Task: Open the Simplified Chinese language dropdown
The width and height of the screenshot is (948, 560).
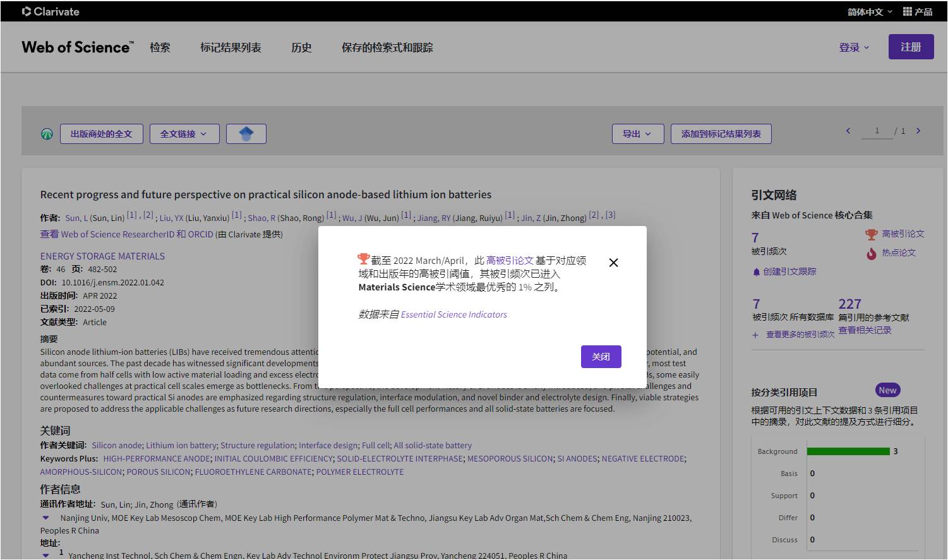Action: 870,11
